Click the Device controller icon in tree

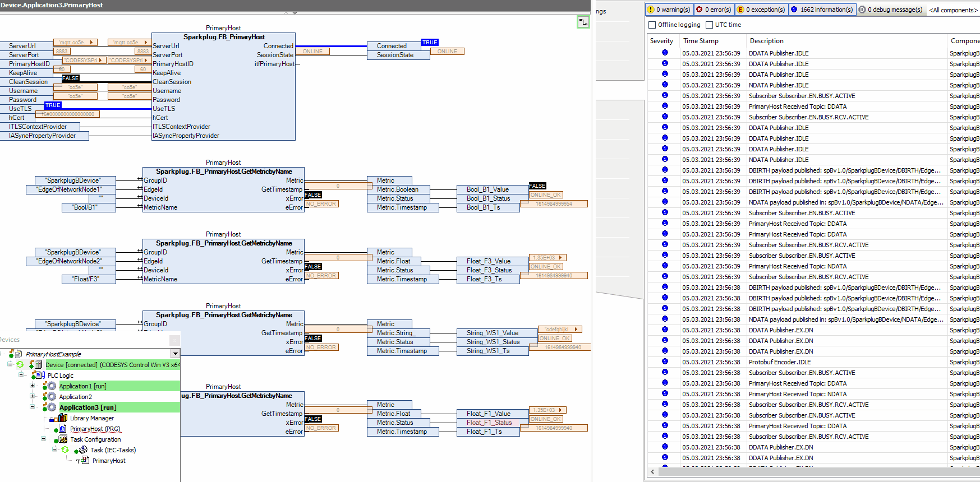point(38,365)
